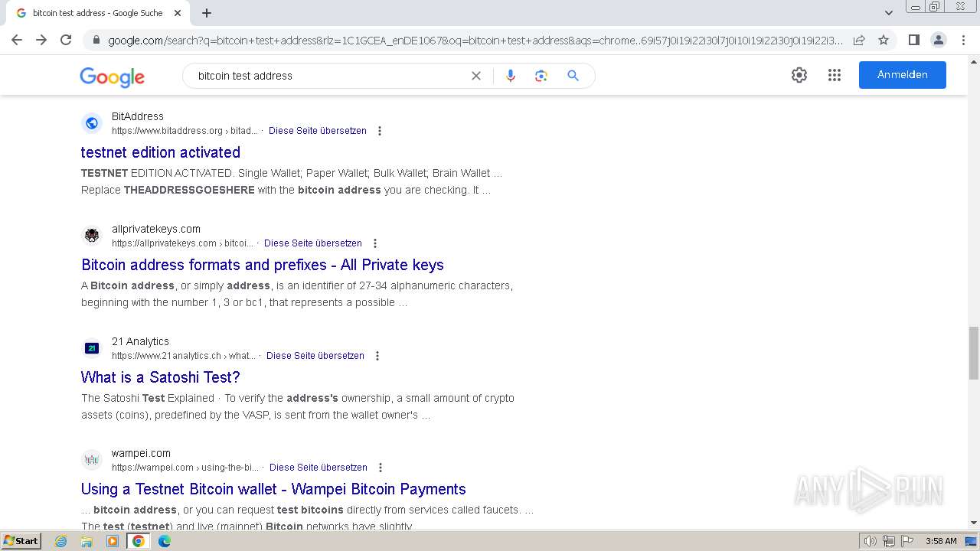Start voice search with the microphone
This screenshot has width=980, height=551.
pyautogui.click(x=511, y=76)
